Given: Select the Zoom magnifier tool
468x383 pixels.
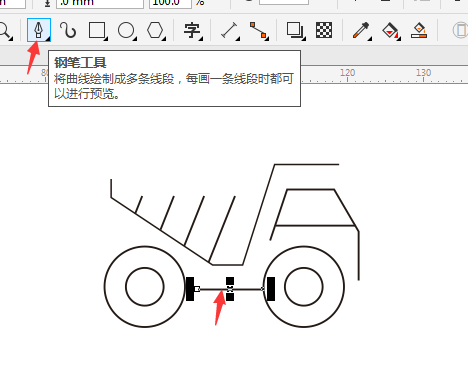Looking at the screenshot, I should tap(5, 31).
